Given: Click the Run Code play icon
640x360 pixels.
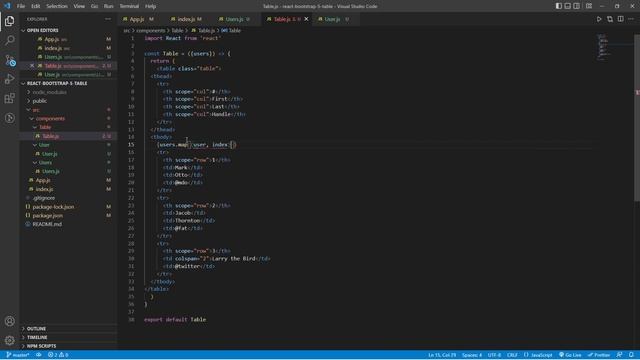Looking at the screenshot, I should click(x=599, y=19).
